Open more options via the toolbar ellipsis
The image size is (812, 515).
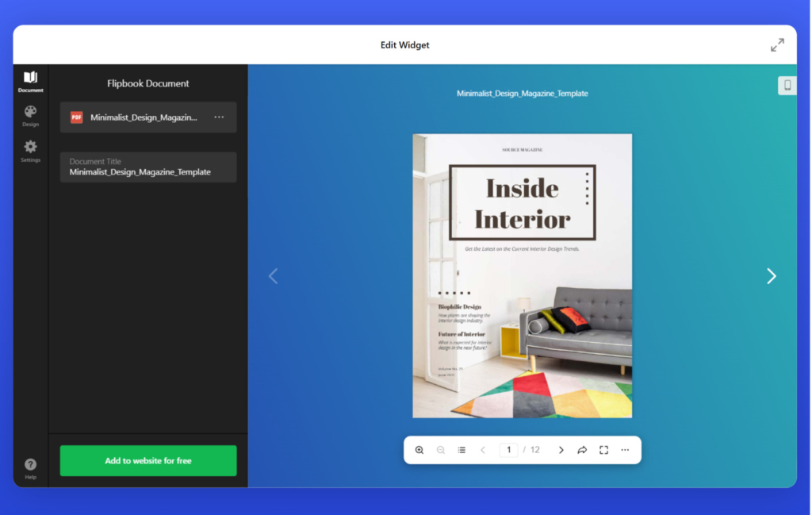(x=625, y=450)
